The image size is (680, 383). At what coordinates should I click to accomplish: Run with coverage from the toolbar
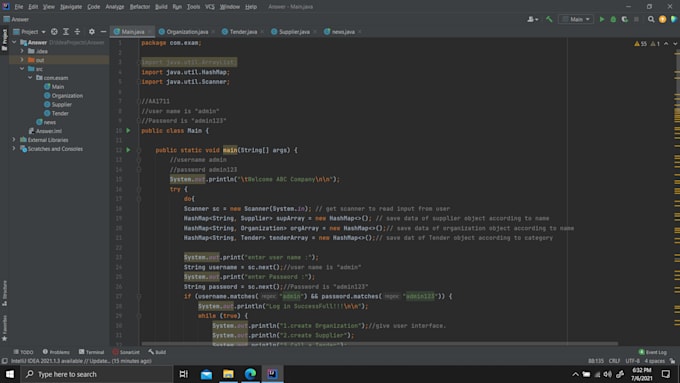click(624, 19)
